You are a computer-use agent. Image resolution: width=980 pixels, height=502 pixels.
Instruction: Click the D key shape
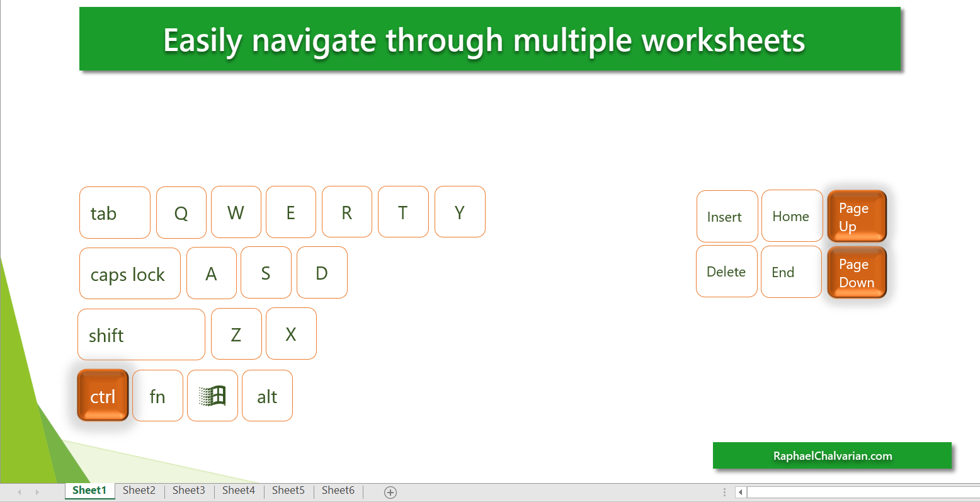[x=322, y=272]
